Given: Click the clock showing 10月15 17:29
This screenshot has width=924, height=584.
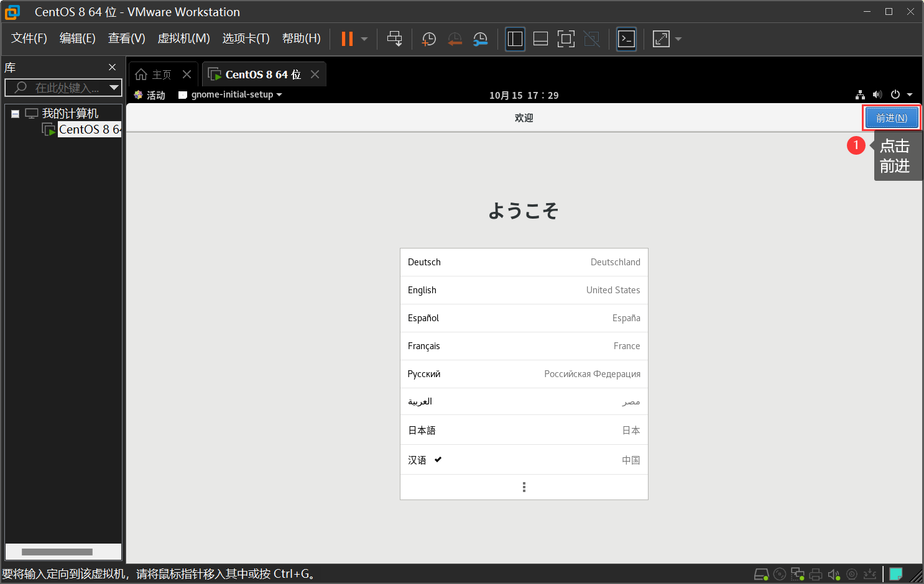Looking at the screenshot, I should [524, 95].
